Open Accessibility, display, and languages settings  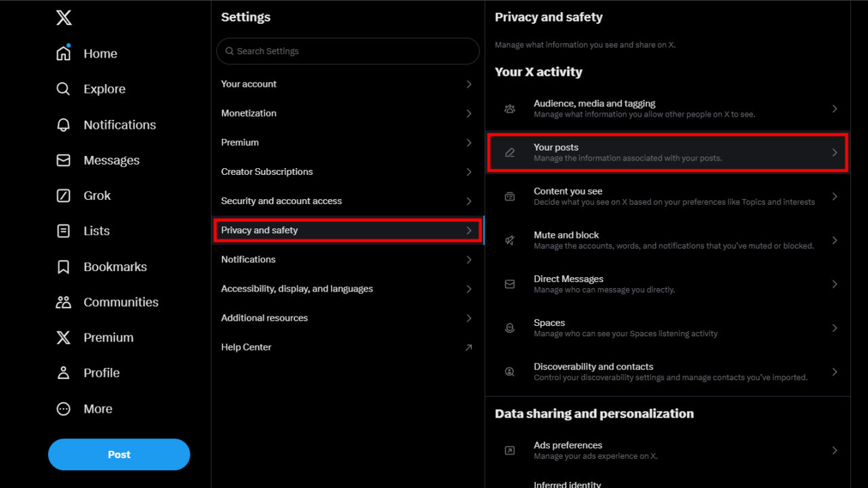pos(347,288)
